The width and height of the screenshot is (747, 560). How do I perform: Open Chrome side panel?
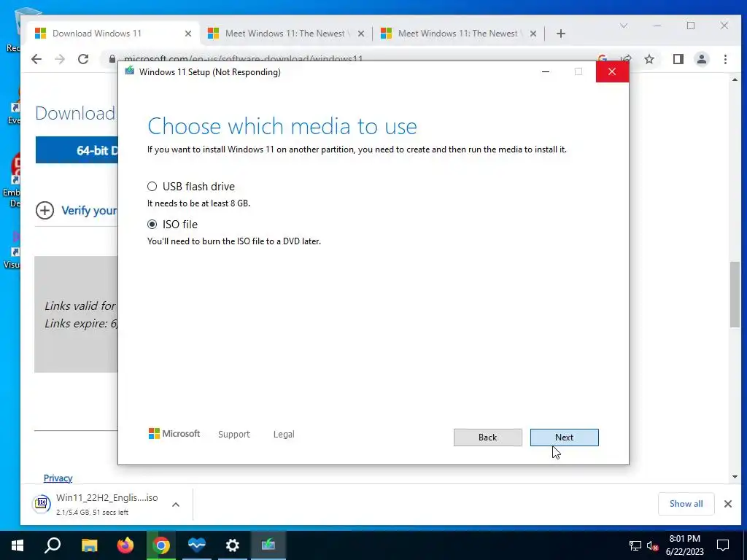(678, 59)
